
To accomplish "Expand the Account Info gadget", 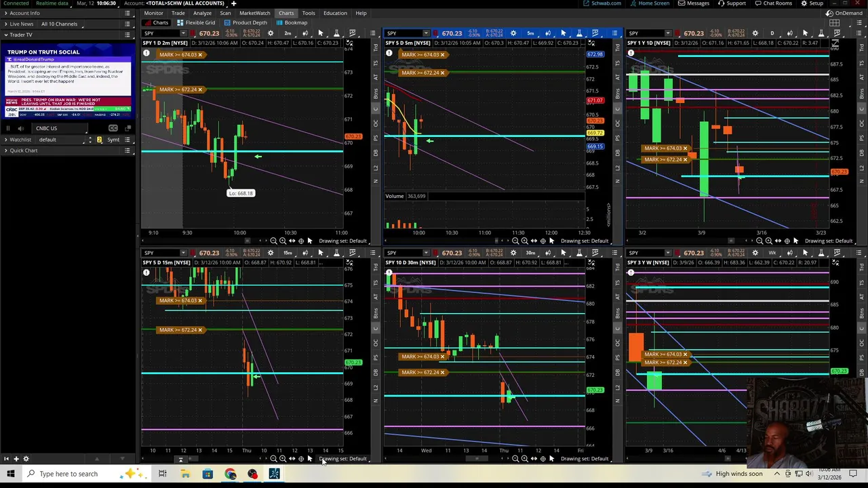I will coord(5,13).
